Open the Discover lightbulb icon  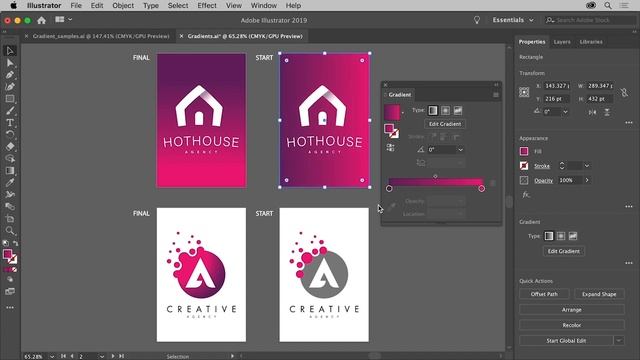pos(477,20)
